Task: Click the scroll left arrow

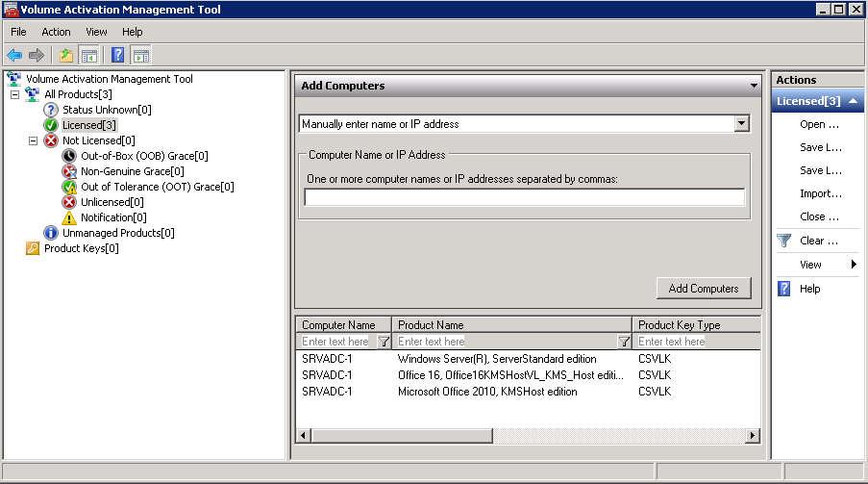Action: pos(303,436)
